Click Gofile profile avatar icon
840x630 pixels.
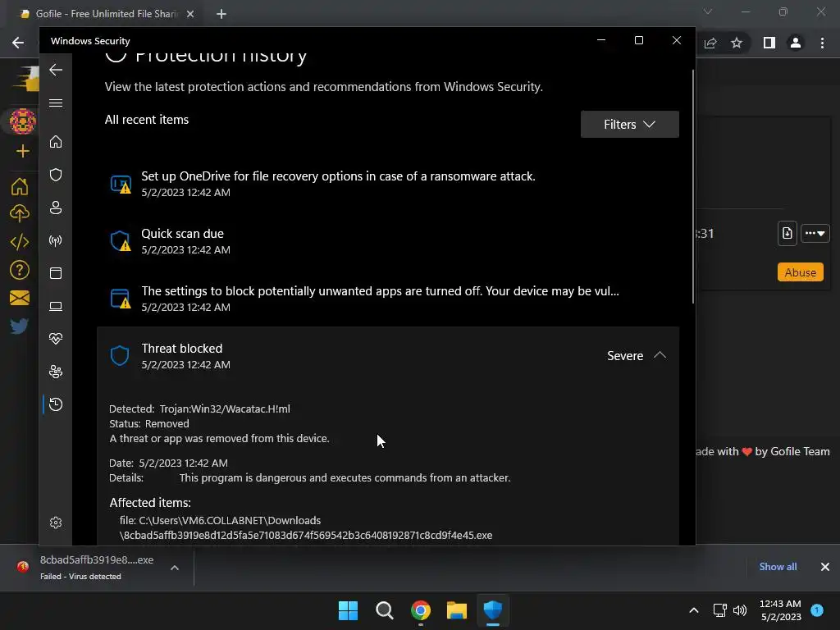[22, 121]
